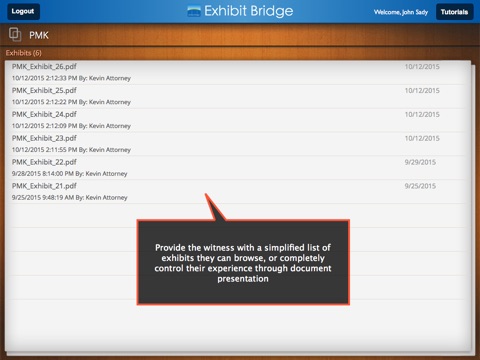Image resolution: width=480 pixels, height=360 pixels.
Task: Click the Logout button
Action: click(x=23, y=11)
